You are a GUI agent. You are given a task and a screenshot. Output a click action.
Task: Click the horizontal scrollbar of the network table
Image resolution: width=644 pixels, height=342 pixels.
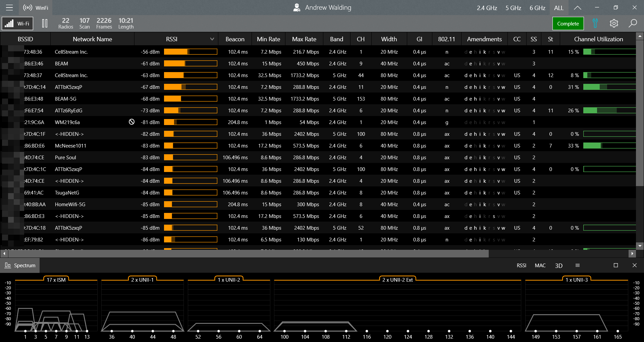(x=245, y=254)
